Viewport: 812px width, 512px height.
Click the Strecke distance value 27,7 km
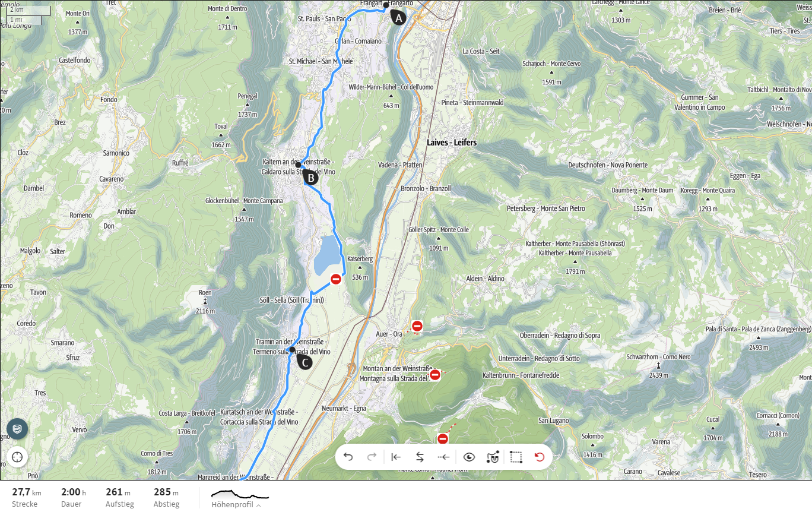click(27, 492)
